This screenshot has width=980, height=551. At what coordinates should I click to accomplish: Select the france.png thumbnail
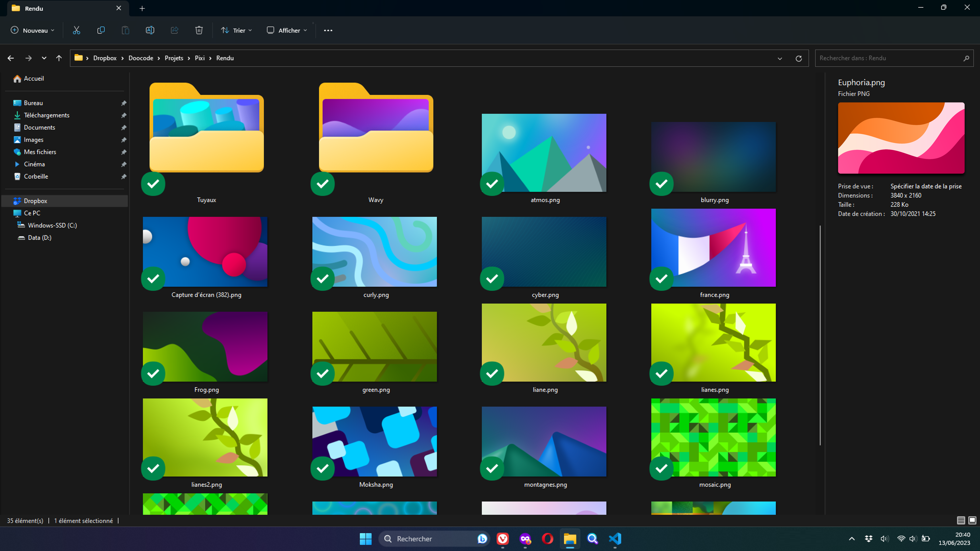(x=713, y=248)
